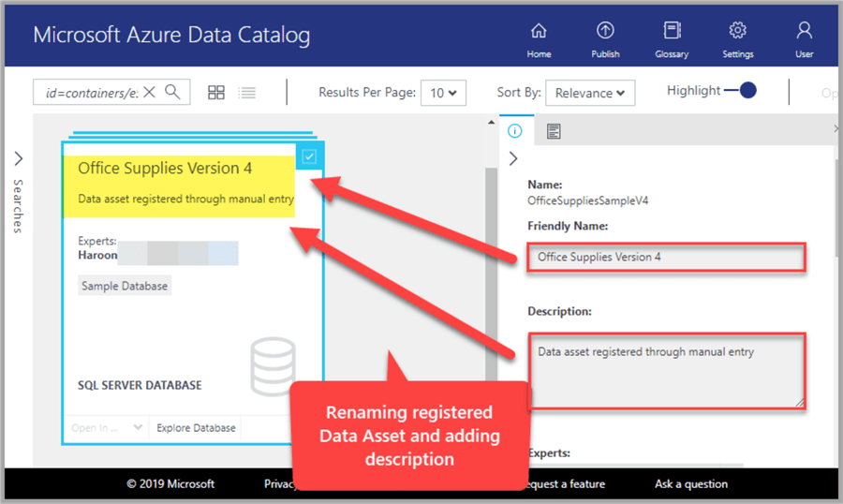
Task: Expand the Searches side panel
Action: [x=19, y=158]
